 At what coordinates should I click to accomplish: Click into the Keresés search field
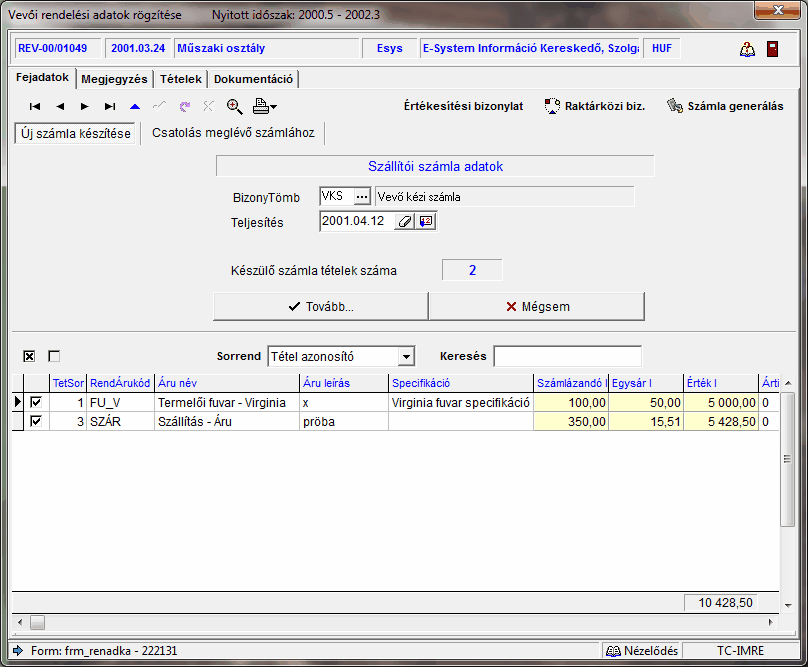(x=567, y=356)
